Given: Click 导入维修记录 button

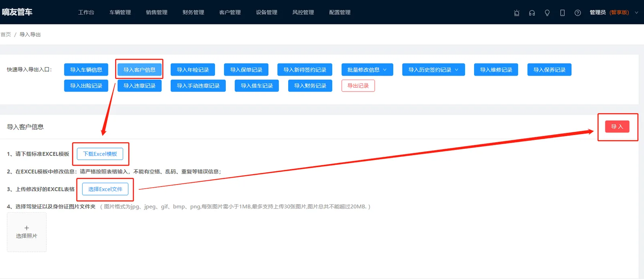Looking at the screenshot, I should 496,70.
